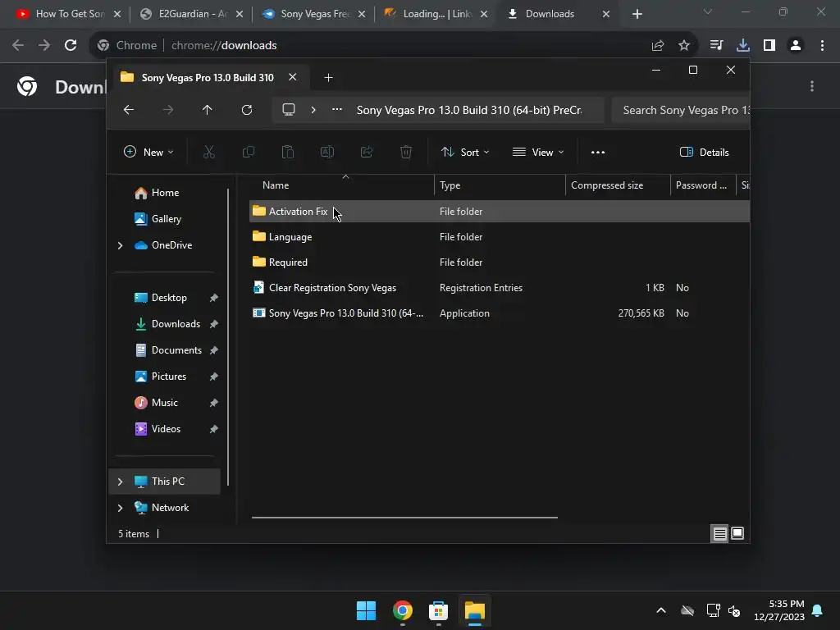Sort by the Type column header
This screenshot has width=840, height=630.
coord(500,185)
